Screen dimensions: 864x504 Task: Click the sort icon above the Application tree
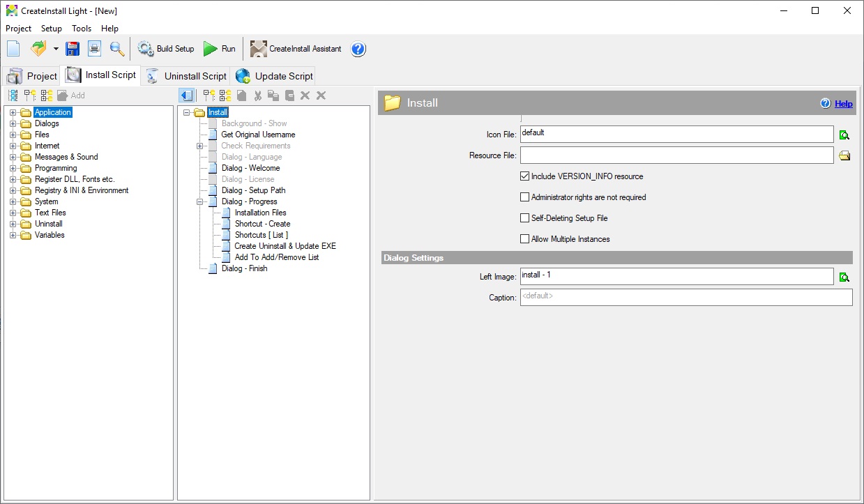[13, 96]
